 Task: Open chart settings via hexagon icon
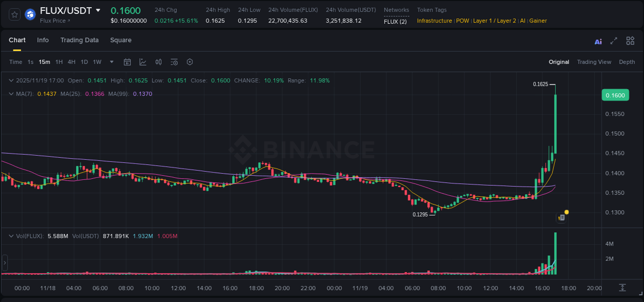pos(189,61)
